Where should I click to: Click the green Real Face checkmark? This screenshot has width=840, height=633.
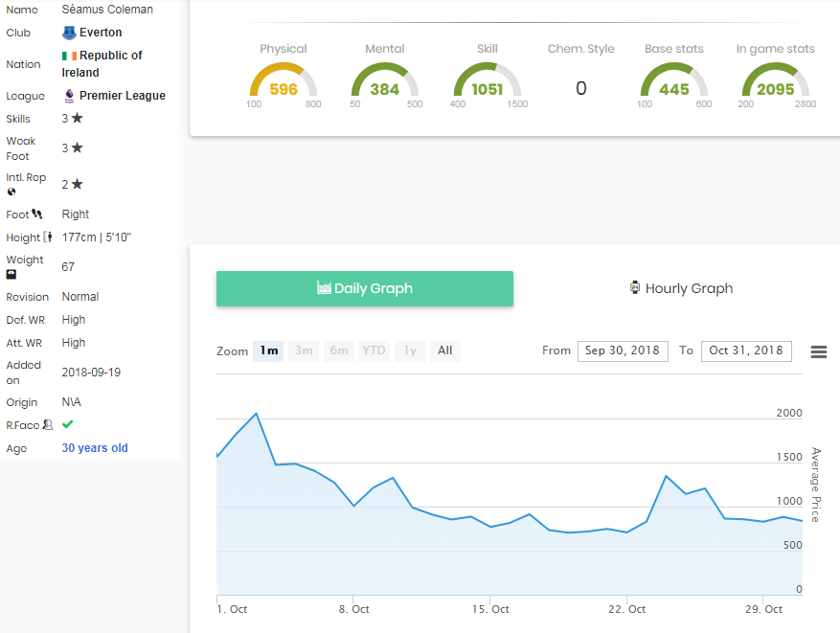pyautogui.click(x=68, y=424)
